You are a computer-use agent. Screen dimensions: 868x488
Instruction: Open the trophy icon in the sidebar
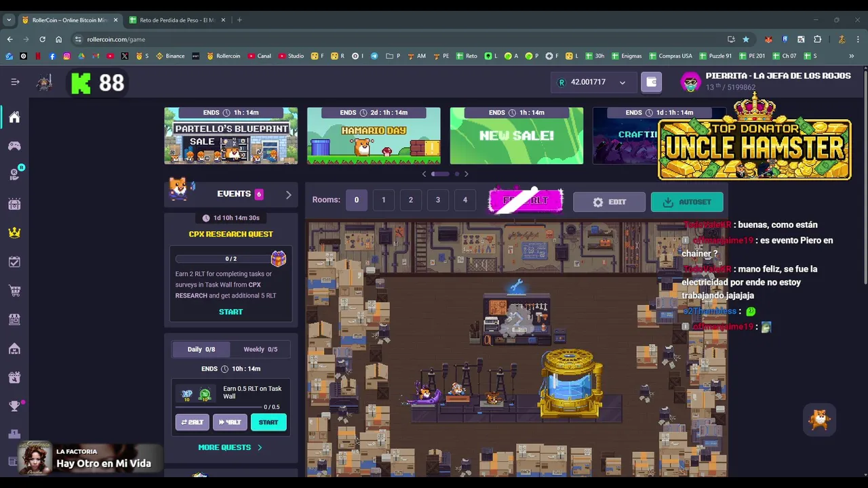click(x=14, y=406)
